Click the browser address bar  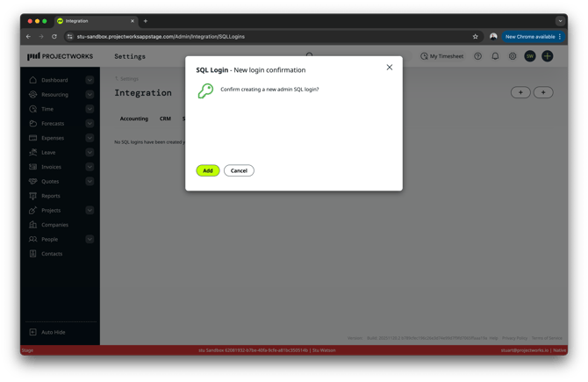(x=263, y=37)
